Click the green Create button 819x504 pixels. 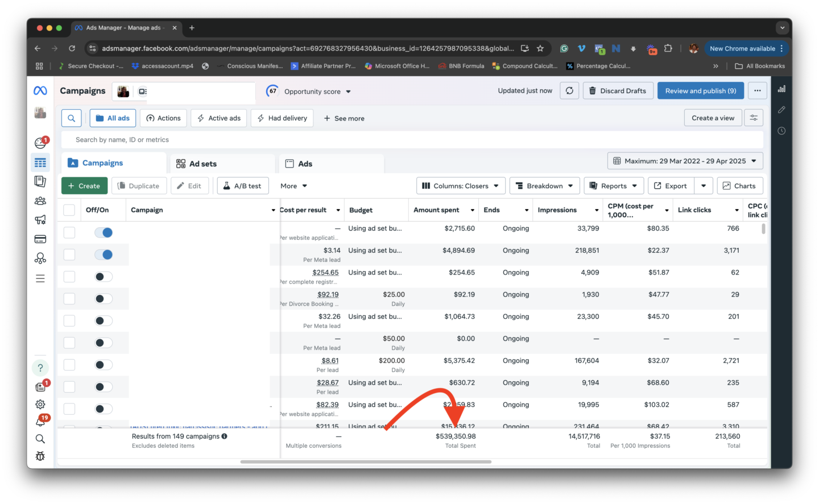click(84, 186)
